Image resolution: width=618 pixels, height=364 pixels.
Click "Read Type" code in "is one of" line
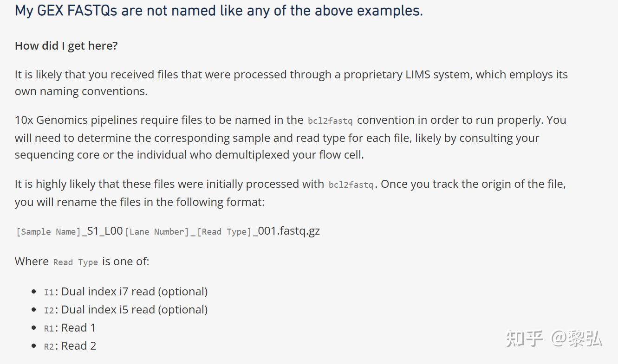[x=75, y=262]
